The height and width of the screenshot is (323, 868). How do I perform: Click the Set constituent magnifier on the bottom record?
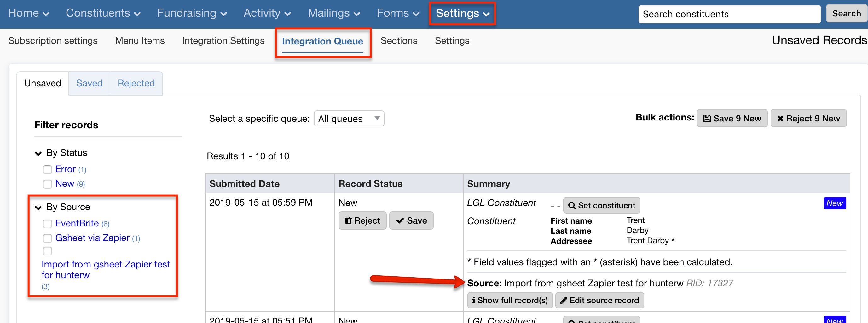(572, 321)
